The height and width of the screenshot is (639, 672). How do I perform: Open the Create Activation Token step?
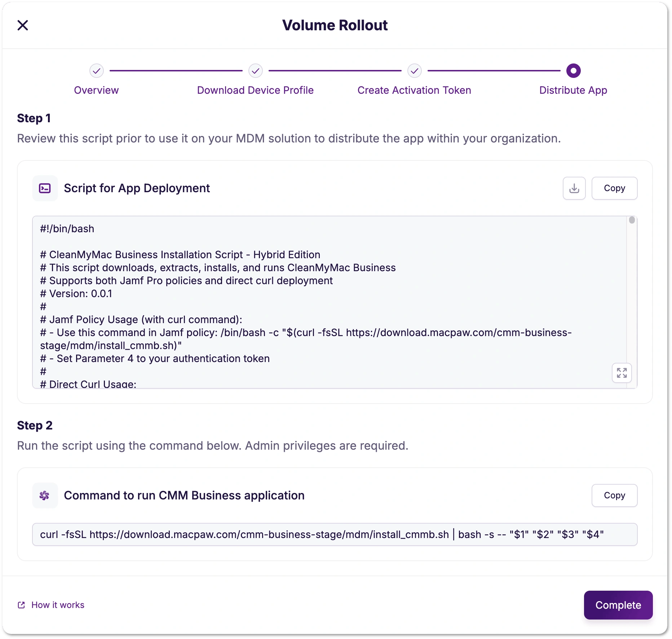pyautogui.click(x=414, y=90)
